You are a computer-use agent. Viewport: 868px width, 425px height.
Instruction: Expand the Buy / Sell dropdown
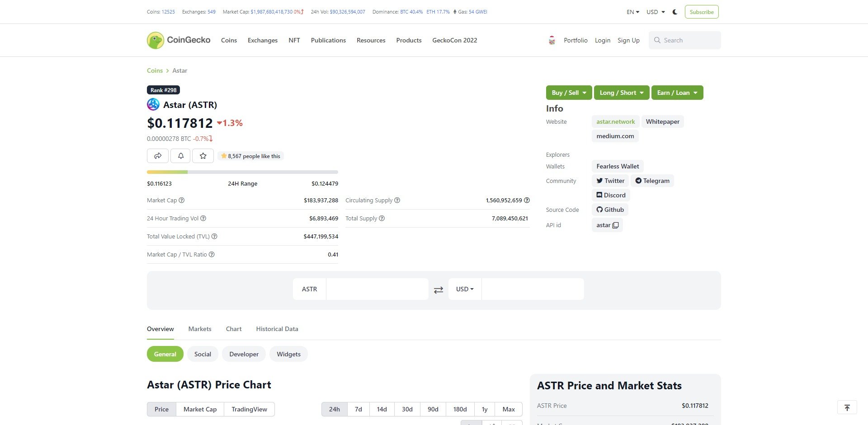[x=569, y=93]
